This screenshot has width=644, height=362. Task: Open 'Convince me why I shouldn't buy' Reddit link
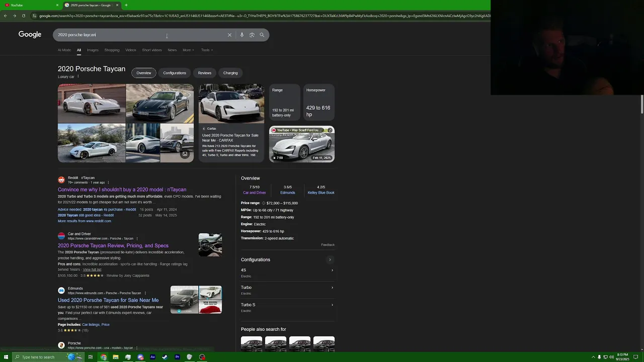coord(122,190)
